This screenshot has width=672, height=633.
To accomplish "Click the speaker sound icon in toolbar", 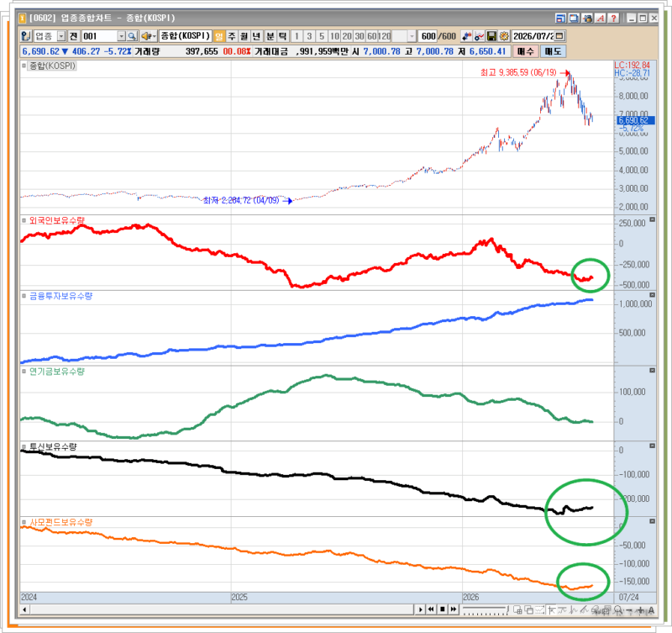I will pos(148,36).
